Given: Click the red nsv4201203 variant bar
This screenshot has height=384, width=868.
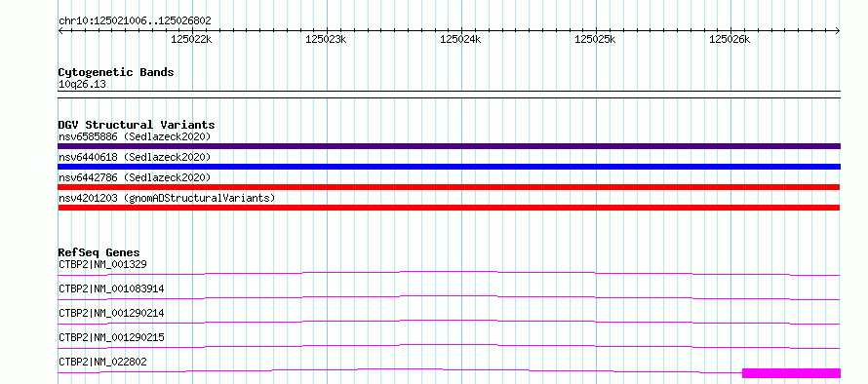Looking at the screenshot, I should pos(449,208).
